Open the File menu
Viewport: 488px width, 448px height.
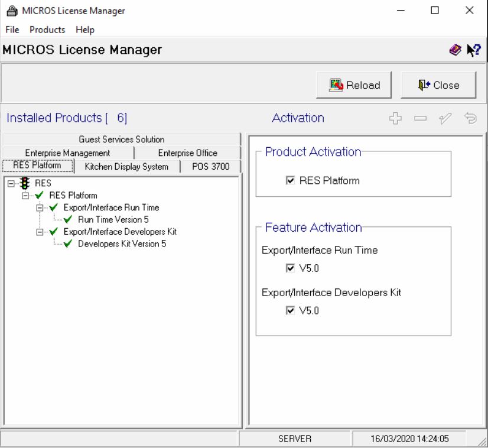click(x=12, y=30)
